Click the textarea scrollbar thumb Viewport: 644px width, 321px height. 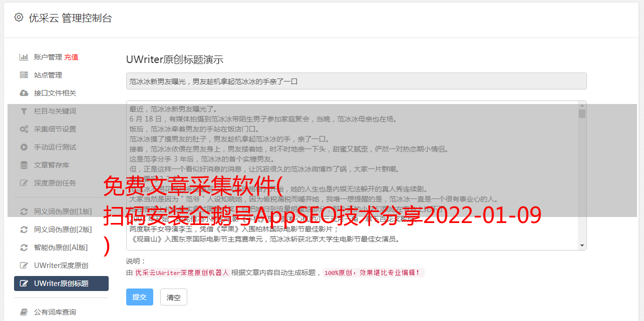[582, 113]
